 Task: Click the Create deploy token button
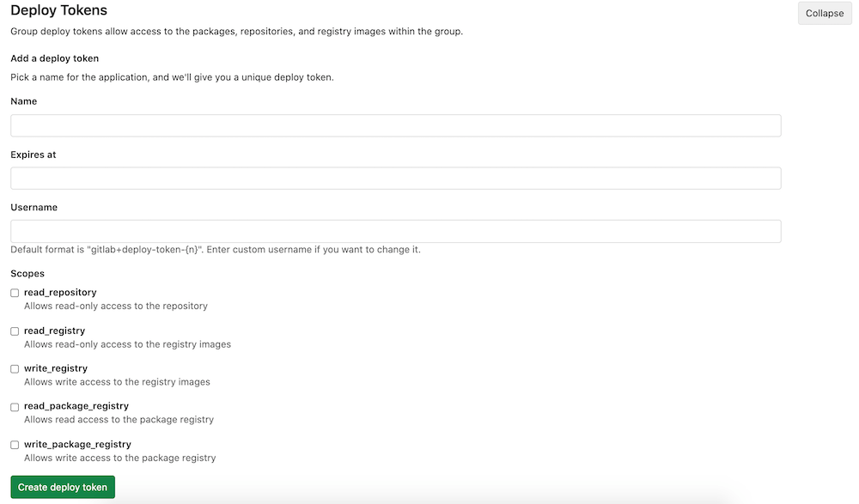(x=62, y=487)
